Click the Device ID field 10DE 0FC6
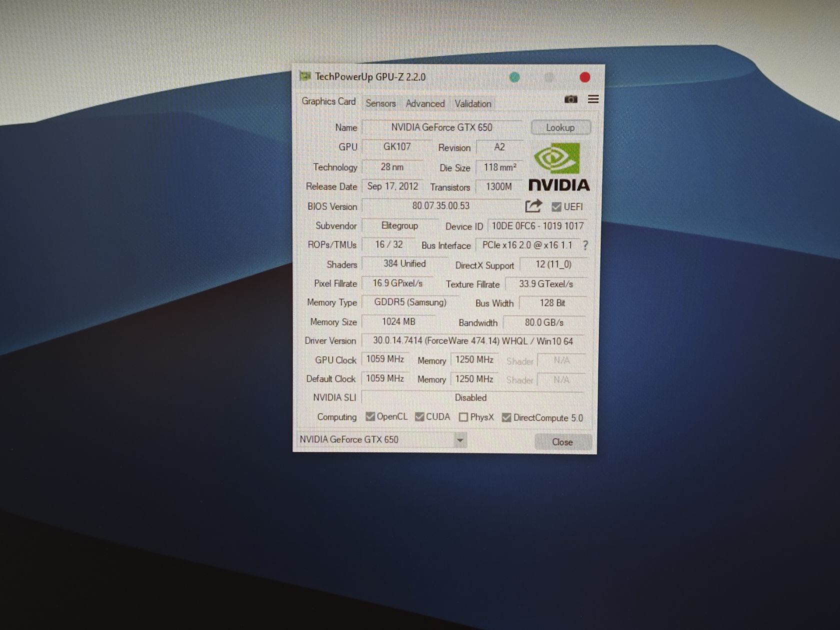 click(537, 226)
